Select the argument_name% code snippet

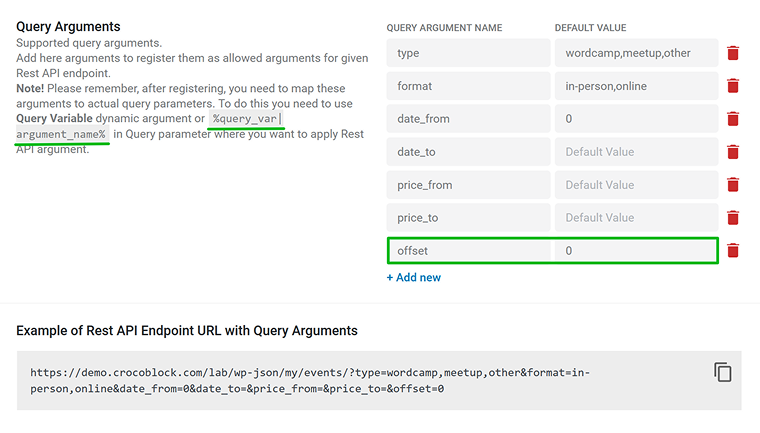[x=62, y=134]
